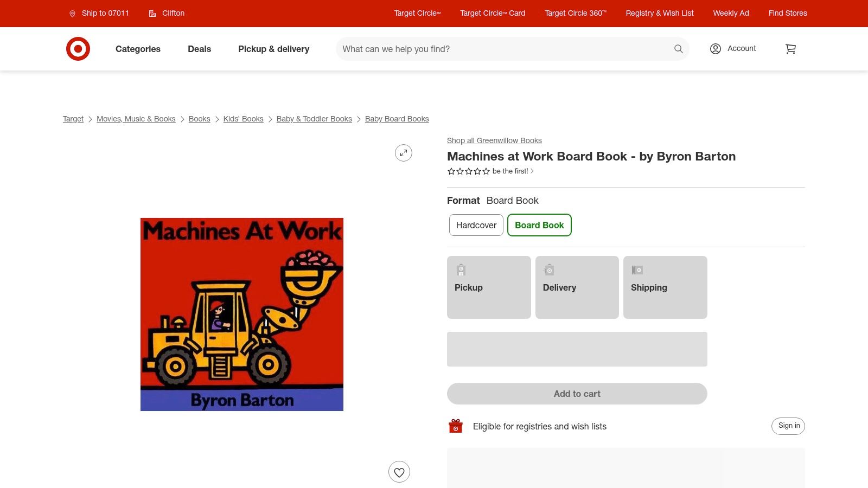This screenshot has height=488, width=868.
Task: Go to Kids' Books breadcrumb
Action: (x=243, y=119)
